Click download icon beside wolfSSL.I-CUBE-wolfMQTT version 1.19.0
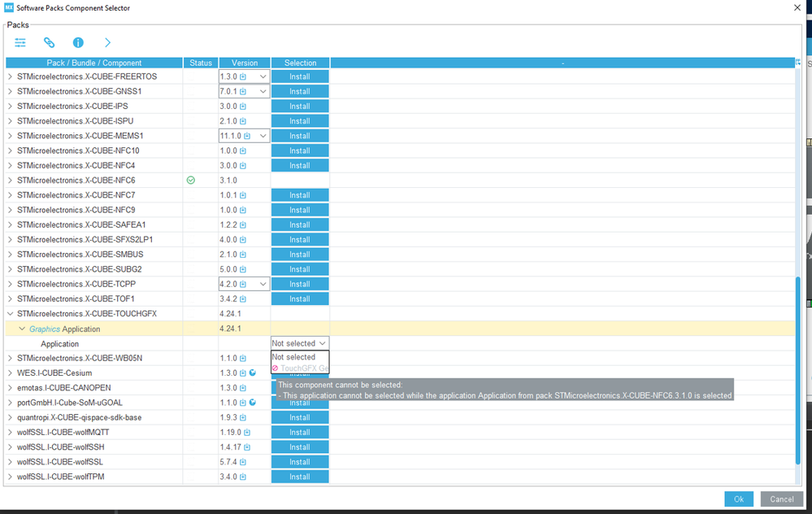The image size is (812, 514). point(247,432)
